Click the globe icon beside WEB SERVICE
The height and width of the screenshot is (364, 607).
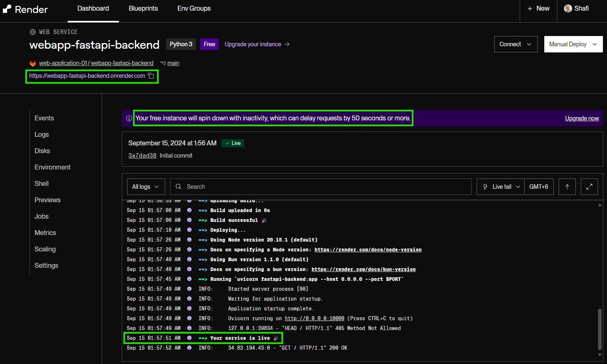pos(33,32)
